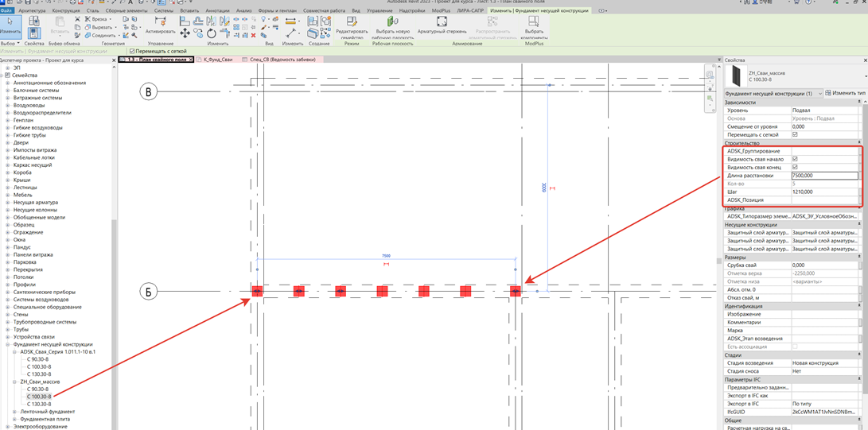Click the measure distance icon in Измерить
Image resolution: width=868 pixels, height=430 pixels.
click(290, 21)
